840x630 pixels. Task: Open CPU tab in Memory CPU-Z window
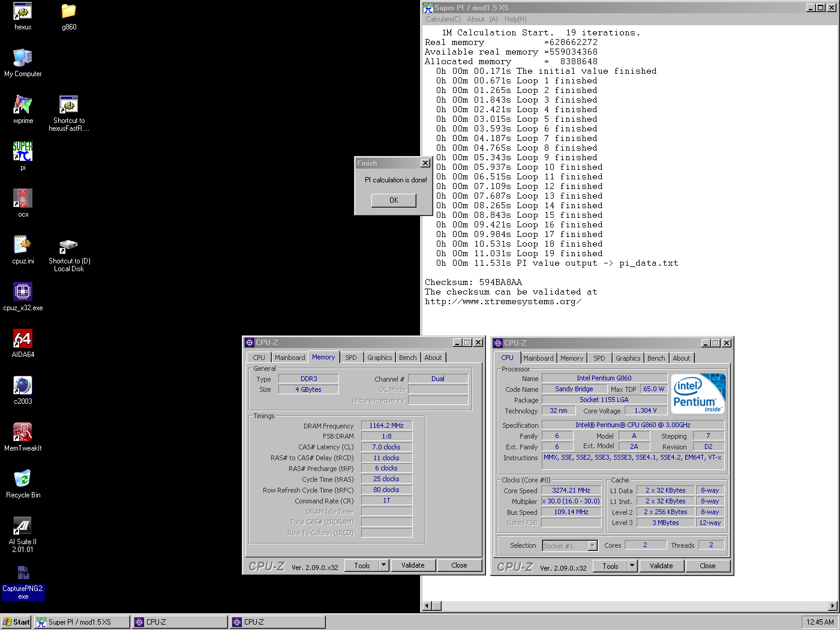click(x=259, y=358)
